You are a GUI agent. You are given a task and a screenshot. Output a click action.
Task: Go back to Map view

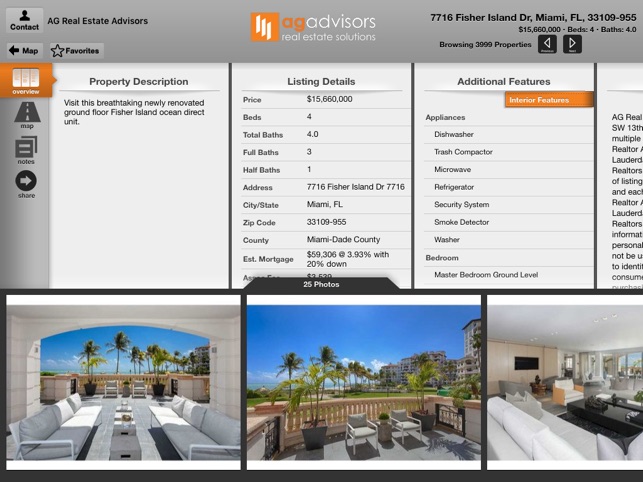coord(25,51)
